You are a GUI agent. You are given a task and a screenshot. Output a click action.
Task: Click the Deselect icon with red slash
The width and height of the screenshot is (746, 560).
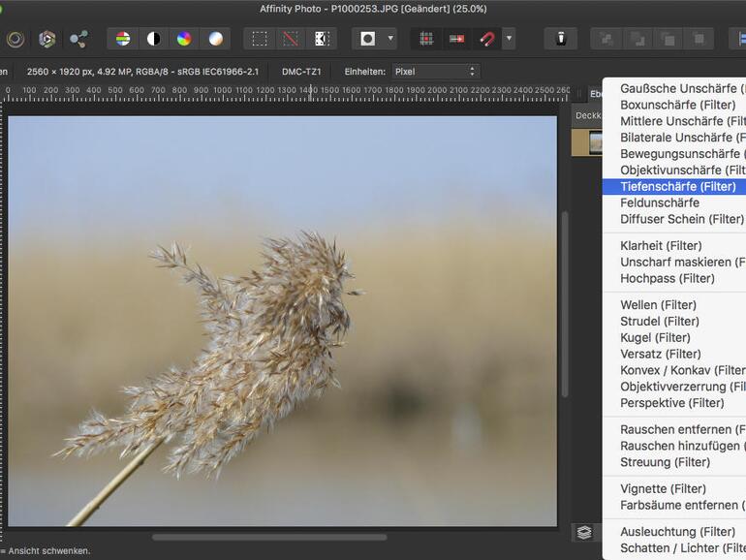click(290, 39)
